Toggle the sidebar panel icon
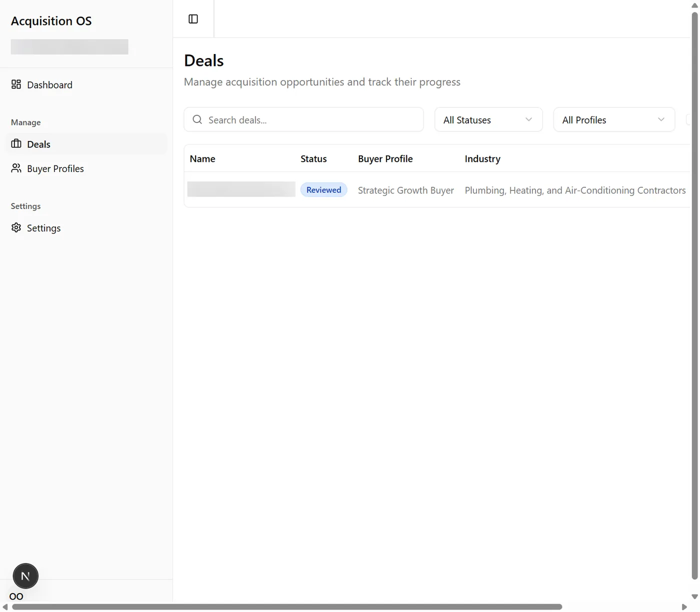The height and width of the screenshot is (612, 700). (x=193, y=19)
